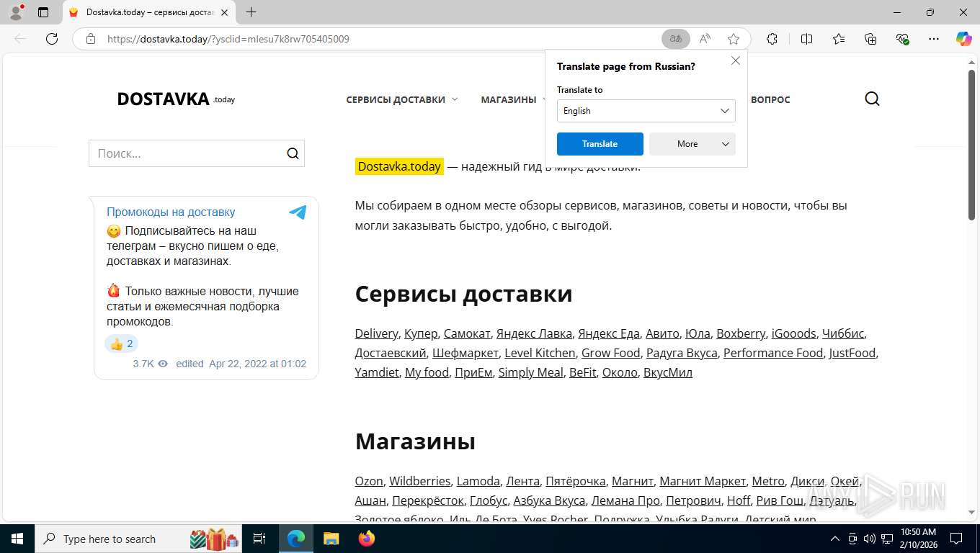The image size is (980, 553).
Task: Open the notification center icon
Action: 956,539
